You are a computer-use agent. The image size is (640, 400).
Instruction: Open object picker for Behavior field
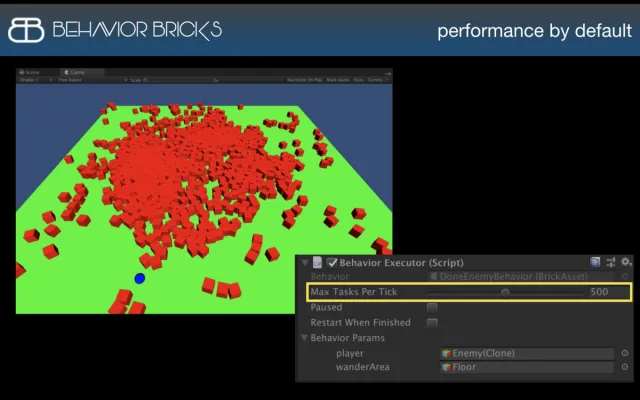pyautogui.click(x=624, y=276)
